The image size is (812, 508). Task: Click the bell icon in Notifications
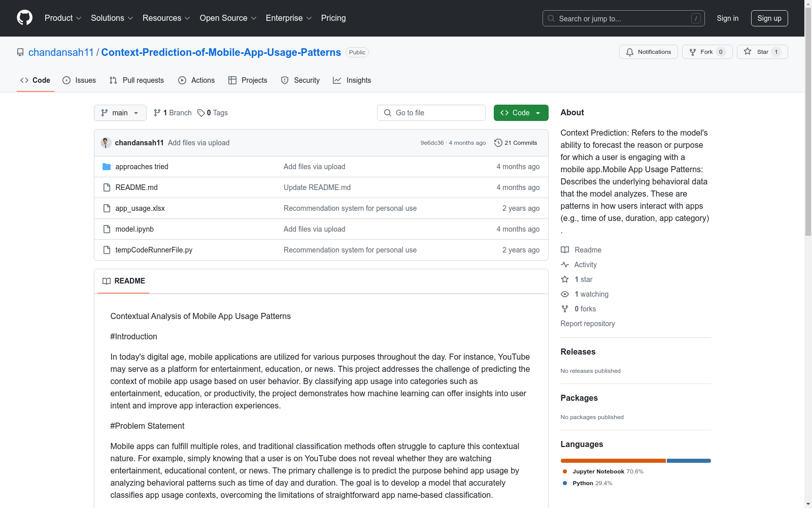pos(630,52)
